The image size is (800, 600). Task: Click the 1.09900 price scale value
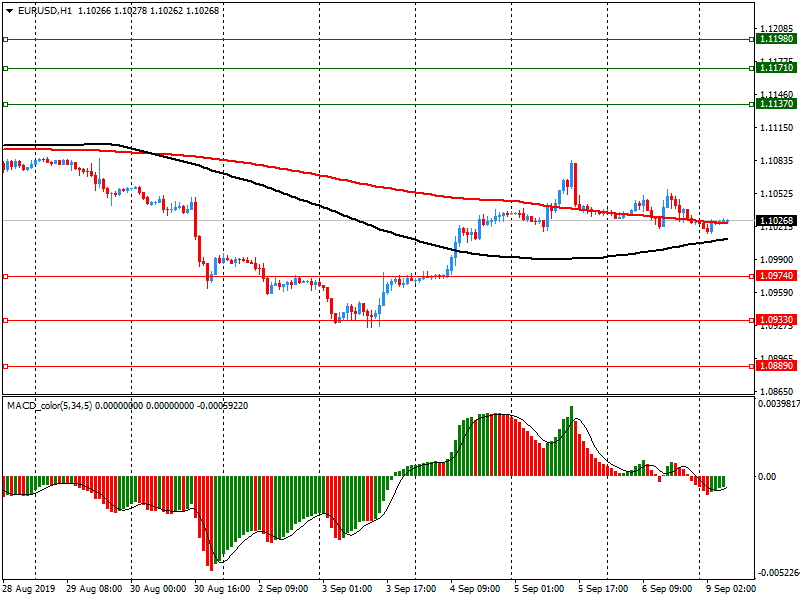click(777, 260)
